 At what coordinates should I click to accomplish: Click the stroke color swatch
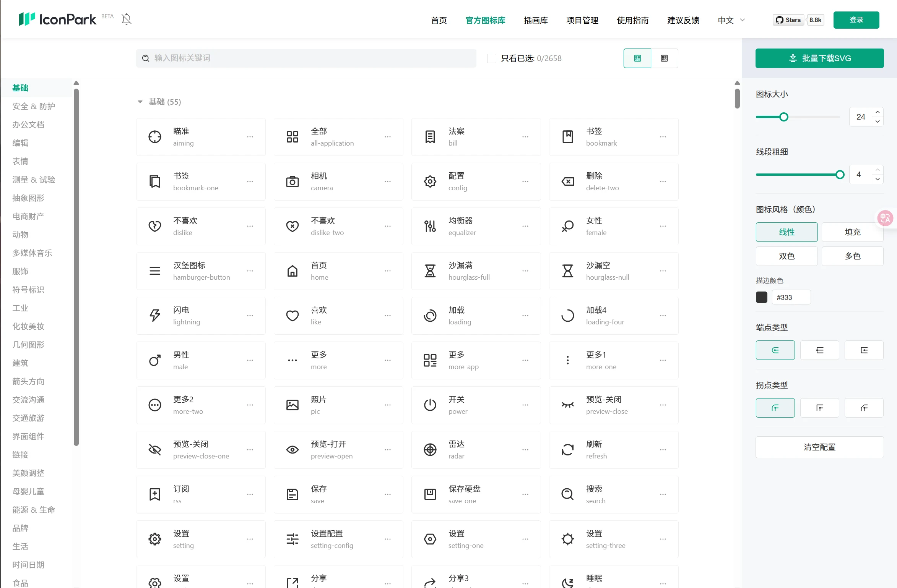pos(761,297)
